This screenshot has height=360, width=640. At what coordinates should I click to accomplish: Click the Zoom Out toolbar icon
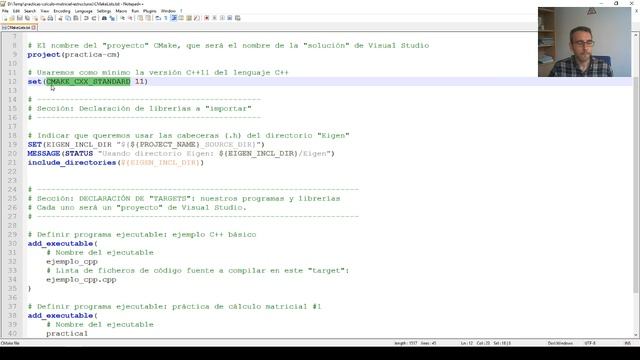tap(130, 18)
